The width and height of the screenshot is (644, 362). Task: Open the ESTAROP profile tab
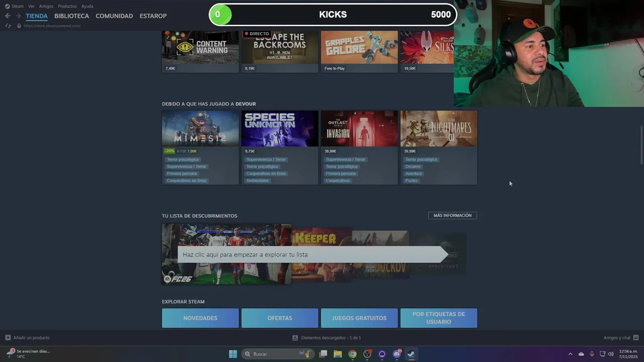153,16
